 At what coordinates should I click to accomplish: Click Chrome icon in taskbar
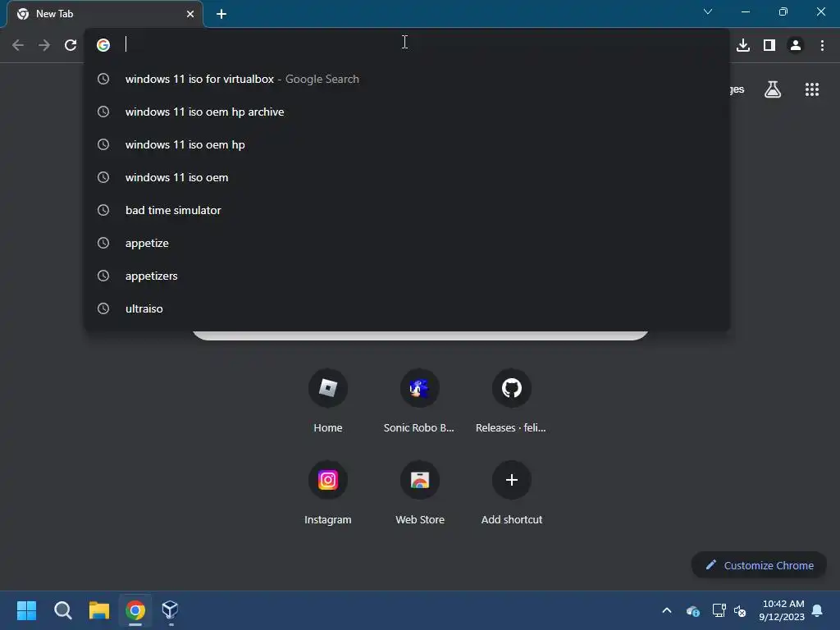[135, 610]
